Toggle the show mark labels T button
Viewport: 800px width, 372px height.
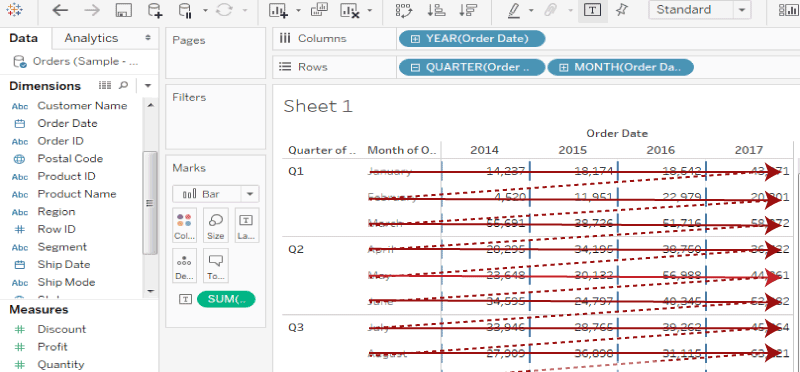(x=592, y=10)
